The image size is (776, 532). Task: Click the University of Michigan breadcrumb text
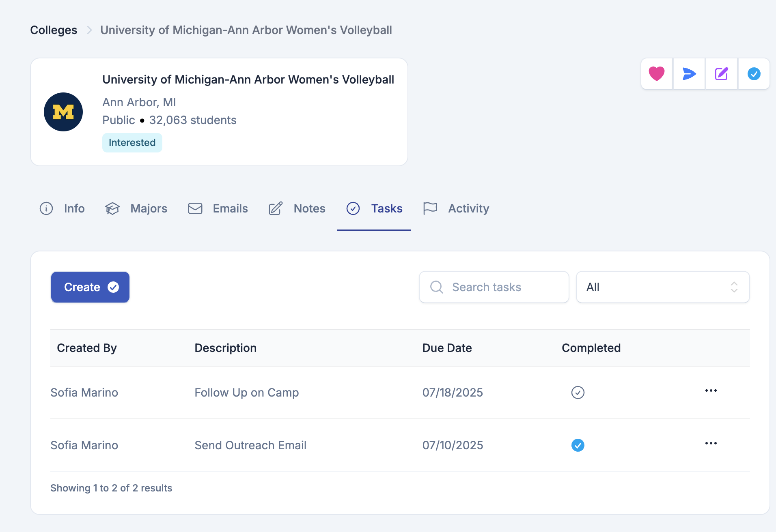(246, 30)
